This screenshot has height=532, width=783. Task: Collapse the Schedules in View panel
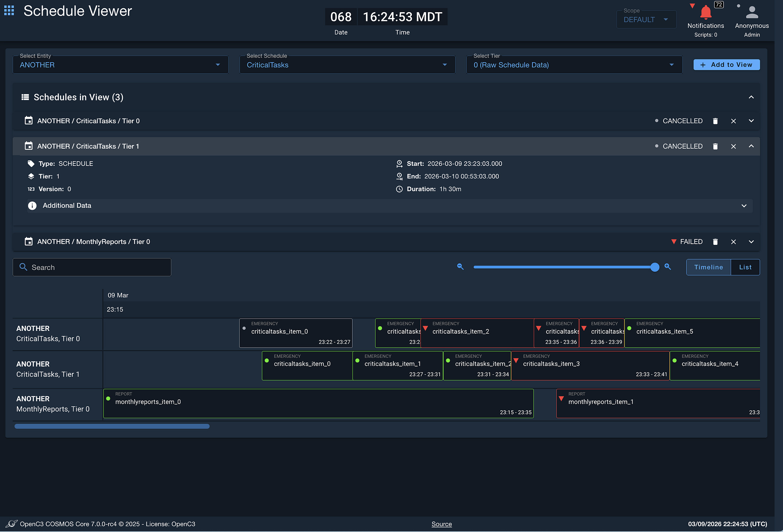751,97
